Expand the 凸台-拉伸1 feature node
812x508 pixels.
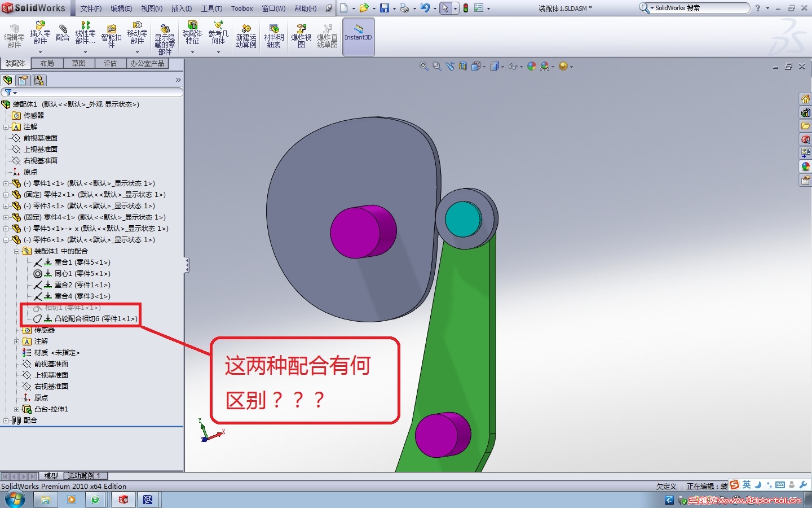17,409
